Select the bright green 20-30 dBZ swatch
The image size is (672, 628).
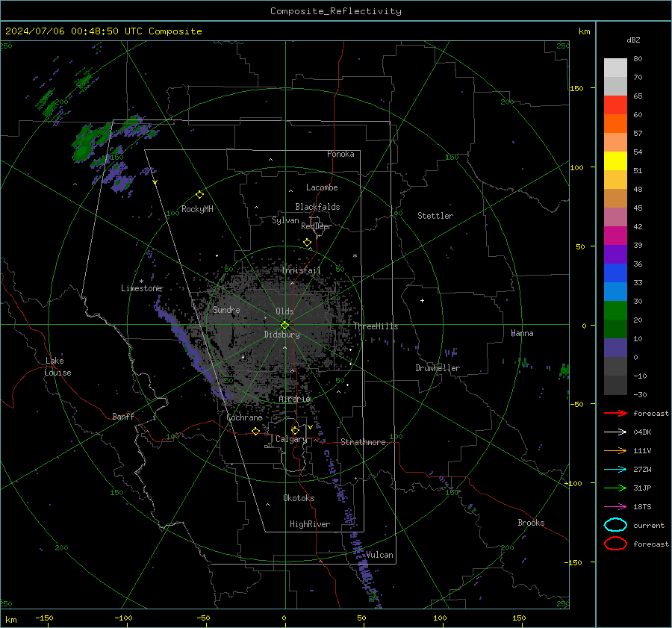pyautogui.click(x=615, y=311)
